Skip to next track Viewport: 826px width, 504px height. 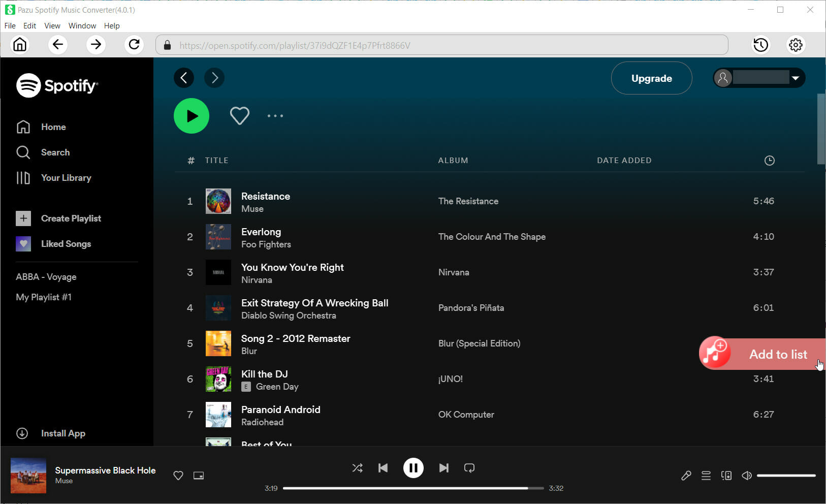[443, 468]
